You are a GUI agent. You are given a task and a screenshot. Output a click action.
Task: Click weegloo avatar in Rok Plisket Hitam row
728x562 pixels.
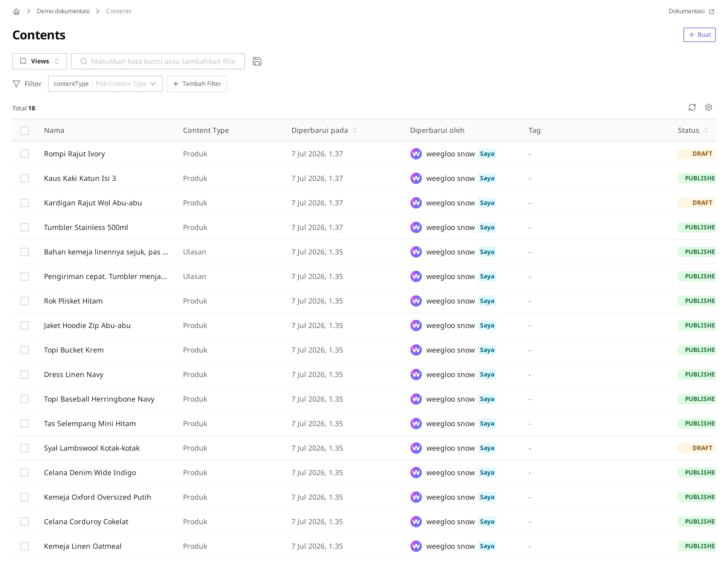click(416, 301)
